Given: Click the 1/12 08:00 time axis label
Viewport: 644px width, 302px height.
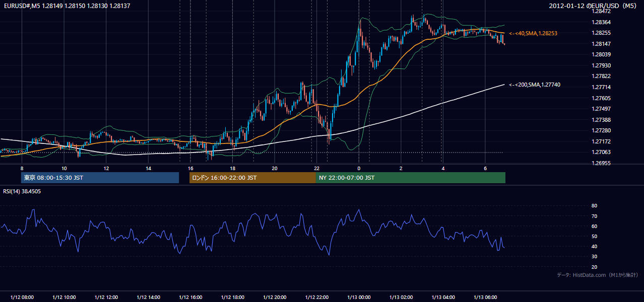Looking at the screenshot, I should click(22, 297).
